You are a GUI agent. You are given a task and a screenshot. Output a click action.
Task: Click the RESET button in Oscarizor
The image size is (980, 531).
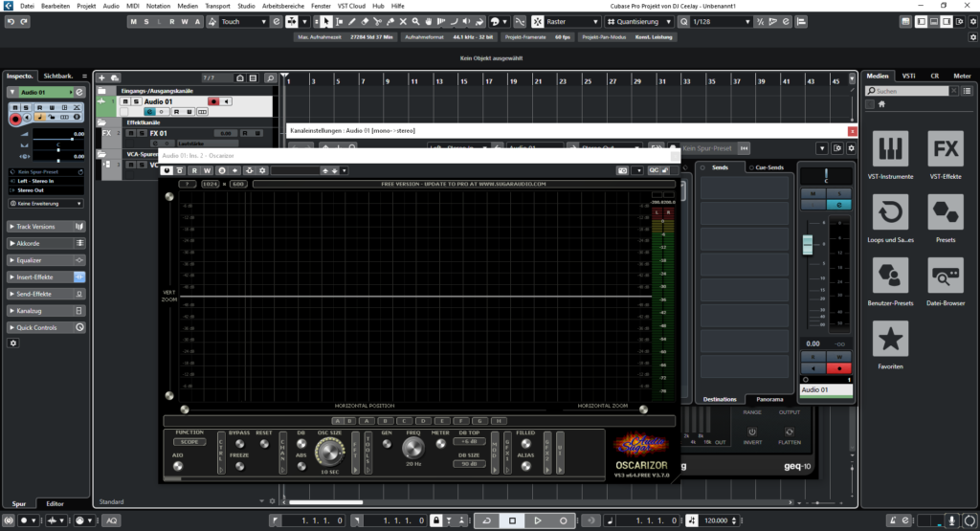click(x=264, y=444)
